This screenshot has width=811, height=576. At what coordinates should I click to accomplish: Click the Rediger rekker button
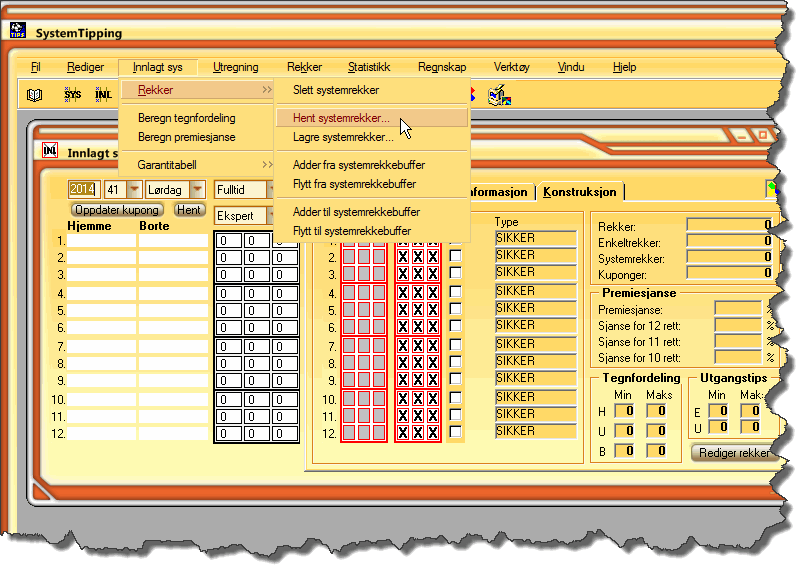[x=734, y=453]
